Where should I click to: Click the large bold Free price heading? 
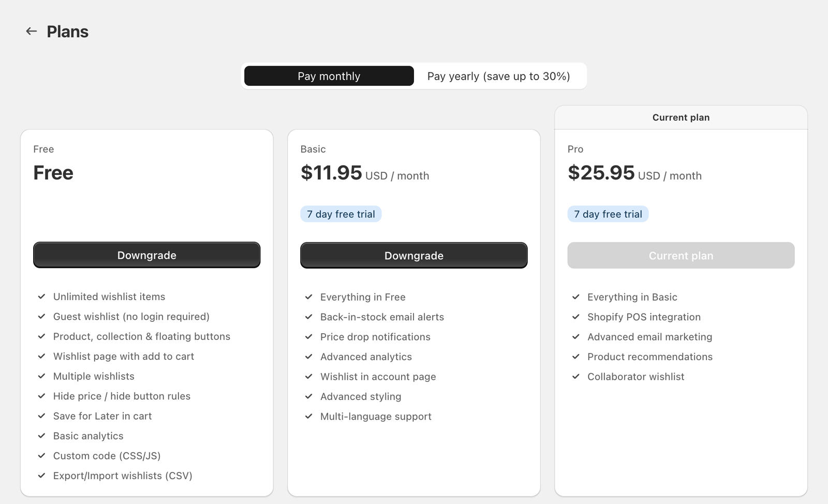coord(53,173)
